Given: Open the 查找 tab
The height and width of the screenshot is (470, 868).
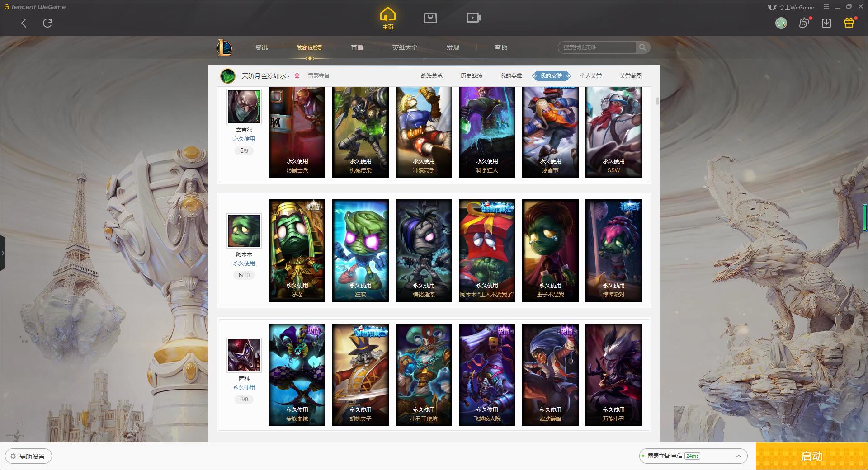Looking at the screenshot, I should 501,47.
